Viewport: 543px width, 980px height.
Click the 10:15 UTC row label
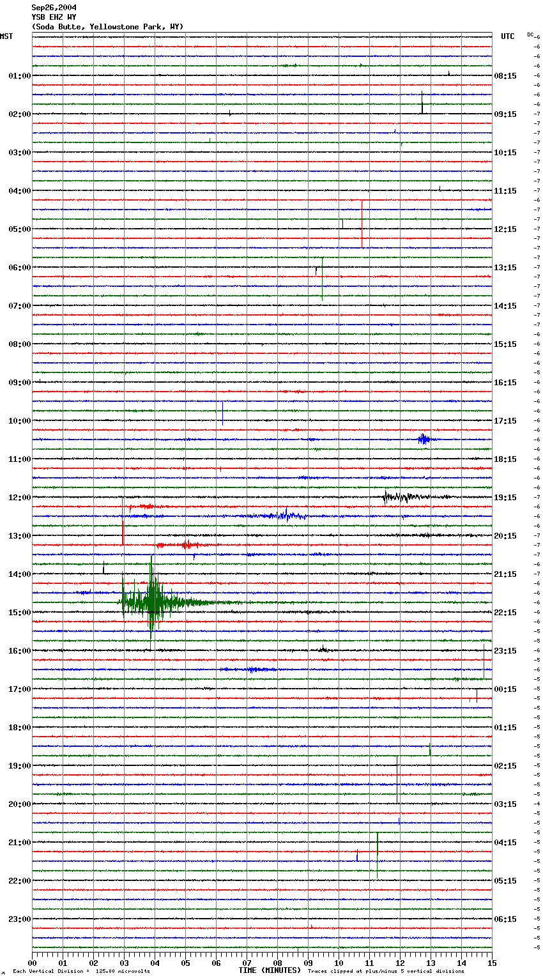[x=505, y=153]
